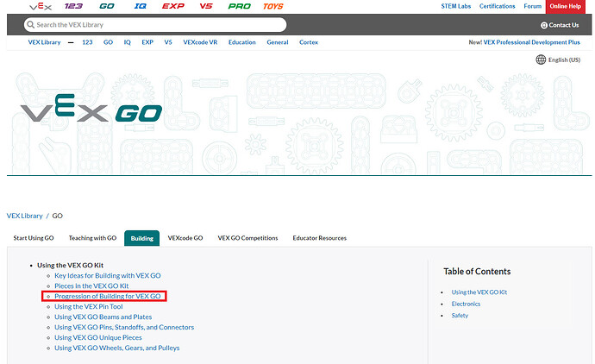The height and width of the screenshot is (364, 595).
Task: Click the GO breadcrumb text
Action: (x=57, y=216)
